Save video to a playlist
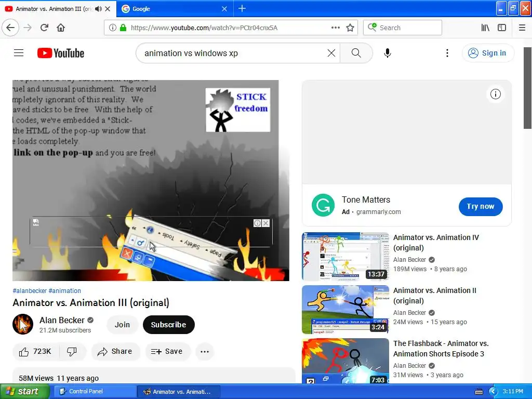Image resolution: width=532 pixels, height=399 pixels. click(x=167, y=352)
